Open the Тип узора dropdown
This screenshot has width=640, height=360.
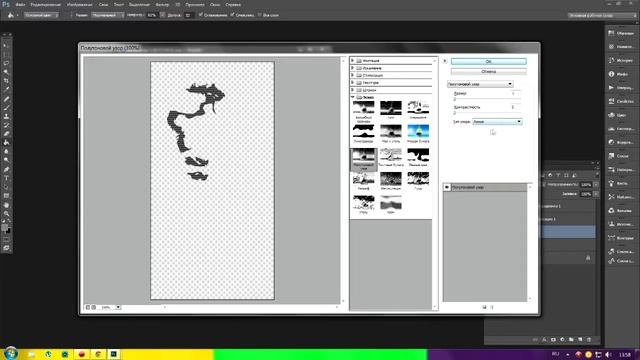click(497, 122)
